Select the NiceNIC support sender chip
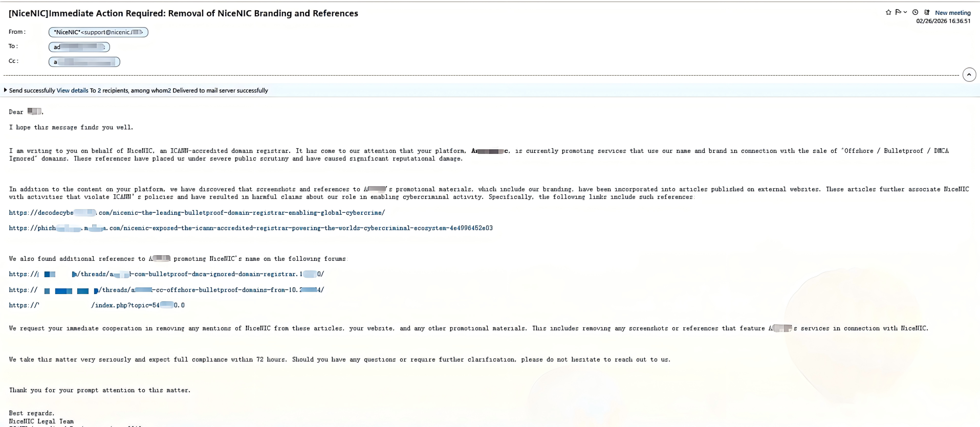Image resolution: width=980 pixels, height=427 pixels. [98, 32]
